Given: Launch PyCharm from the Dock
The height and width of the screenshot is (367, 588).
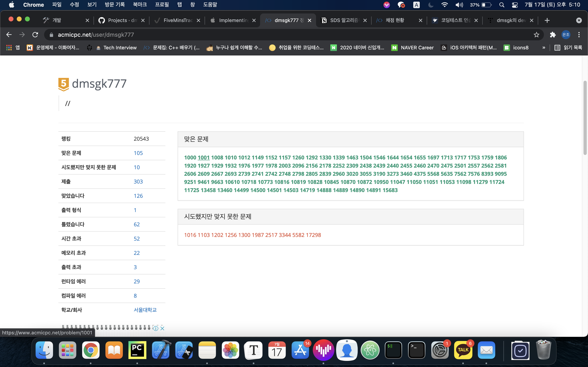Looking at the screenshot, I should pyautogui.click(x=137, y=350).
